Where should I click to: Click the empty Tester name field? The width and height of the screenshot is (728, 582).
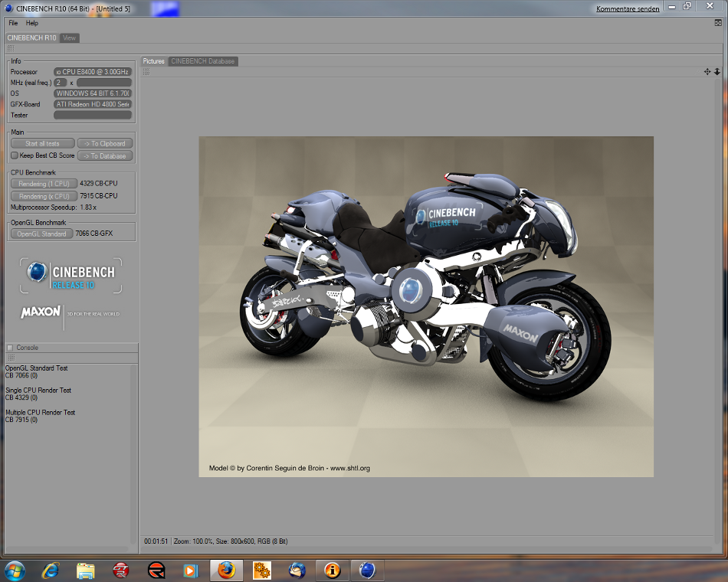pos(93,115)
